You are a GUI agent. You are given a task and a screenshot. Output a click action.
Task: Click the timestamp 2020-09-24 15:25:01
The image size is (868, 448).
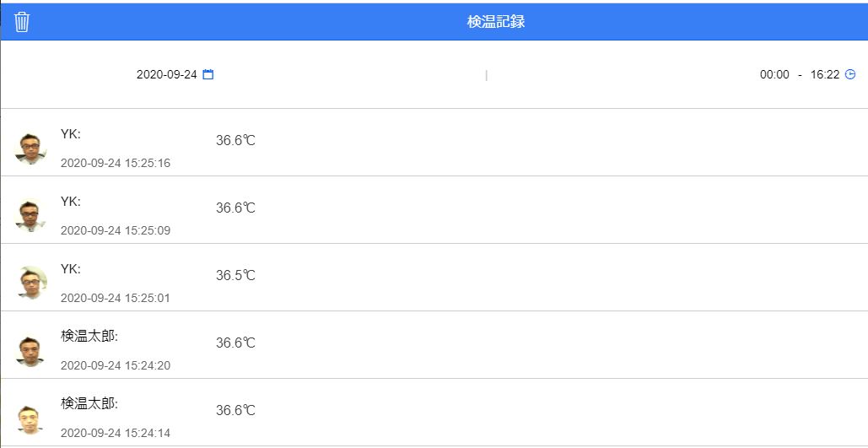[115, 298]
